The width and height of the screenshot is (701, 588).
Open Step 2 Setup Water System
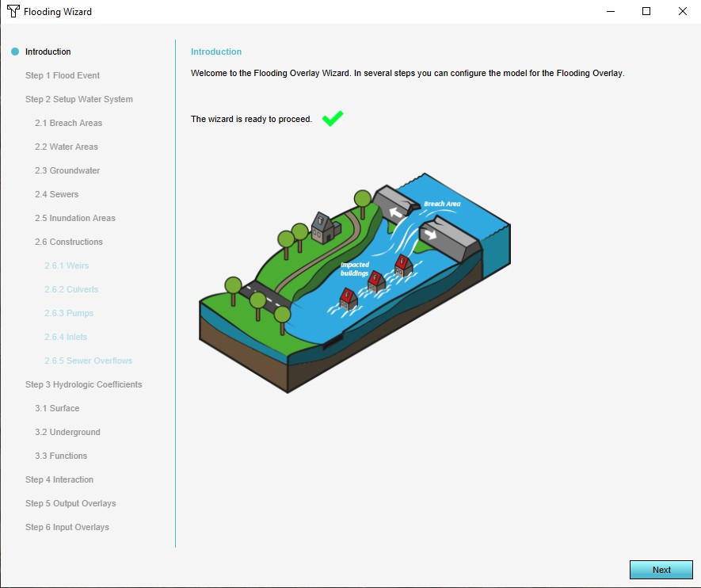[x=78, y=99]
